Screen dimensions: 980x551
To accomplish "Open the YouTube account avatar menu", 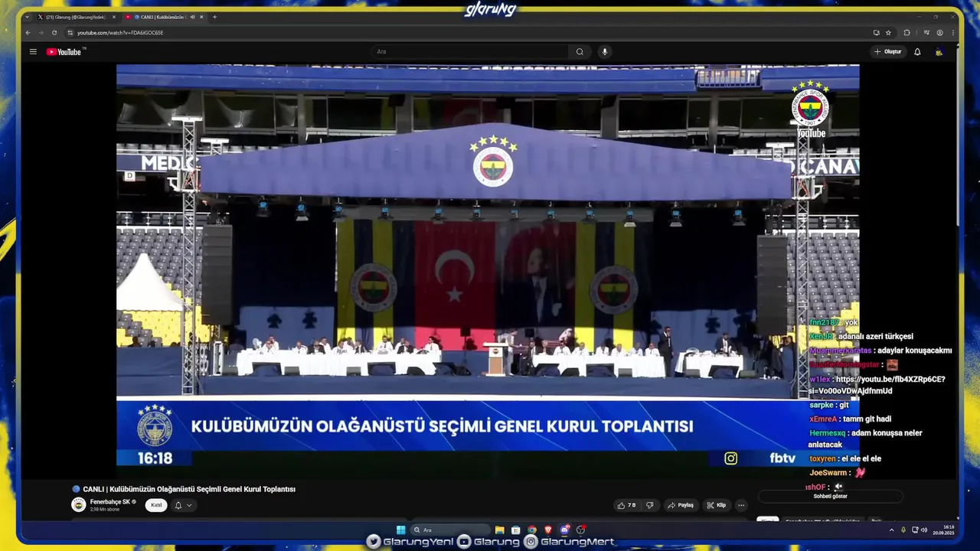I will tap(939, 52).
